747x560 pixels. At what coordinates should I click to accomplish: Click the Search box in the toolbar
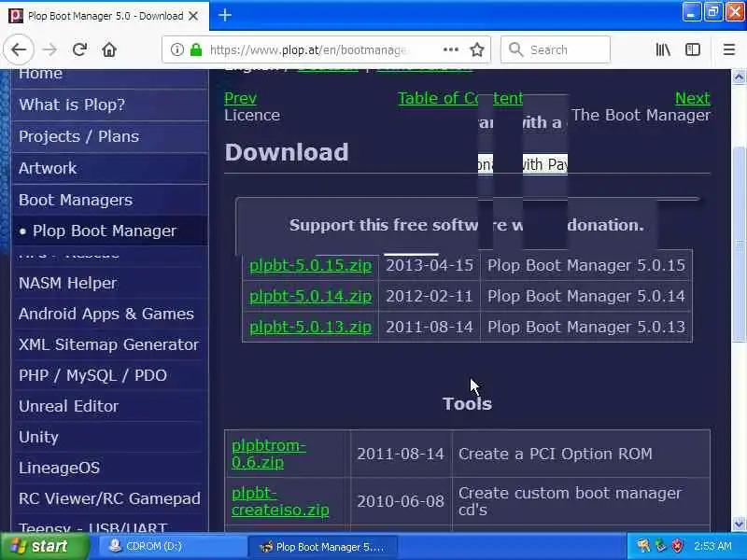pyautogui.click(x=556, y=49)
